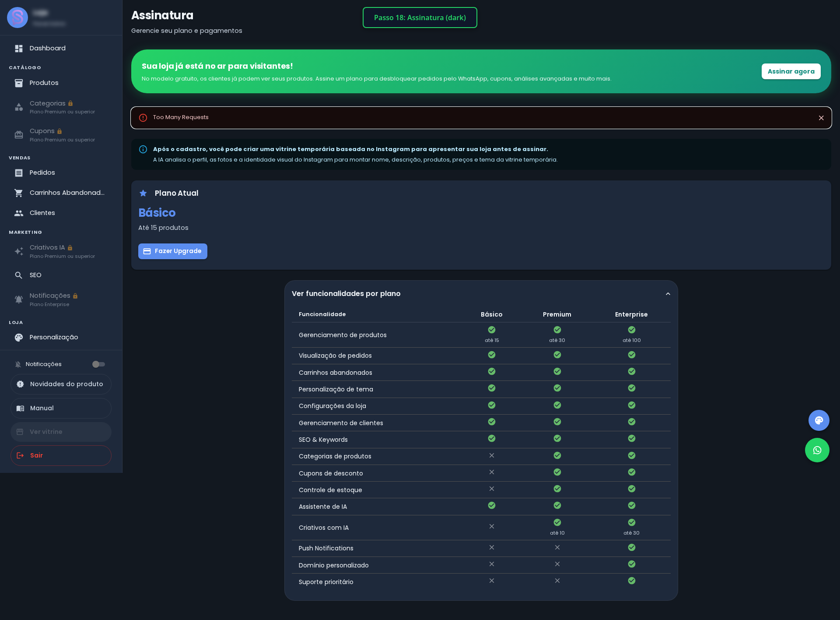Screen dimensions: 840x620
Task: Click the Notificações locked bell icon
Action: (x=19, y=299)
